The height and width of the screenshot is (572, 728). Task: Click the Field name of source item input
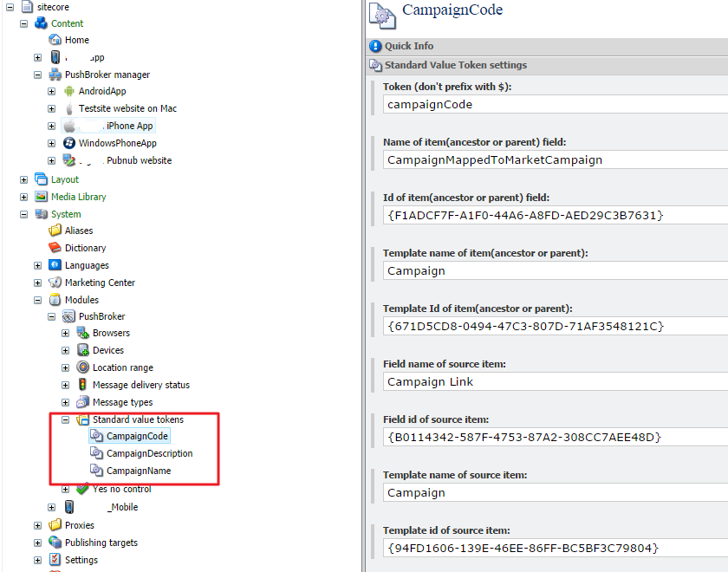pos(555,381)
